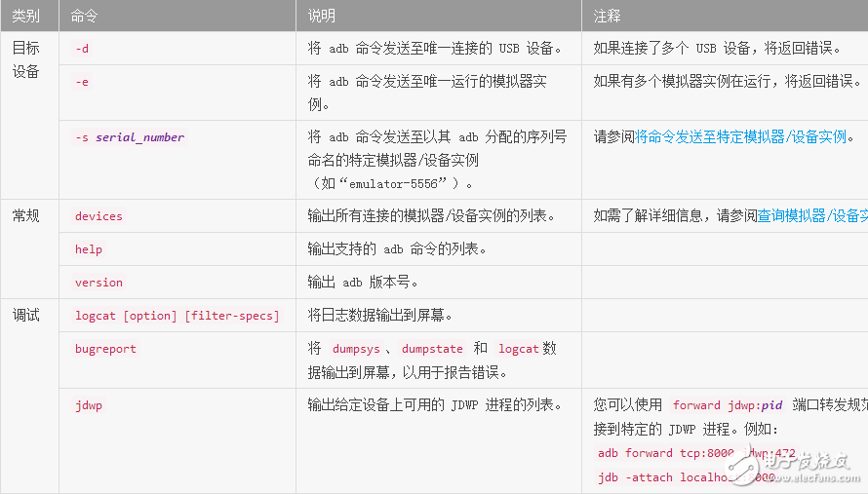868x494 pixels.
Task: Click the 类别 column header
Action: 25,17
